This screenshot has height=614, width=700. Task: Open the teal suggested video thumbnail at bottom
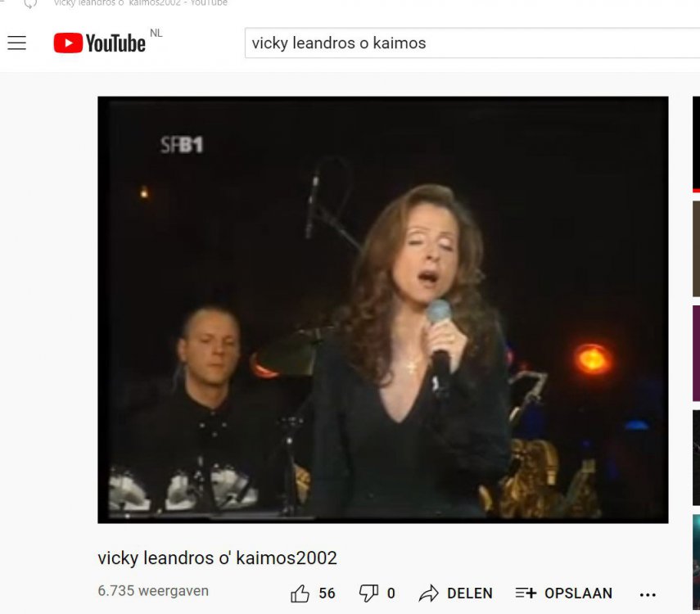[x=697, y=562]
